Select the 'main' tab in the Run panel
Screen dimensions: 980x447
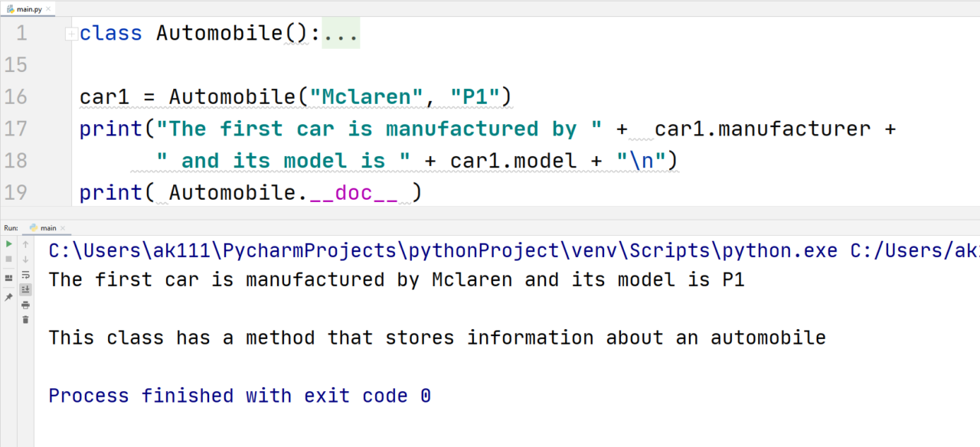pyautogui.click(x=48, y=227)
